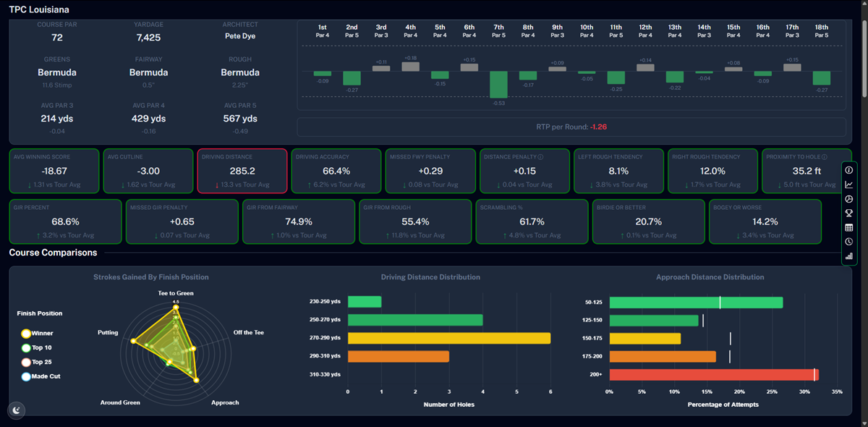This screenshot has width=868, height=427.
Task: Open the clock history icon in sidebar
Action: coord(848,242)
